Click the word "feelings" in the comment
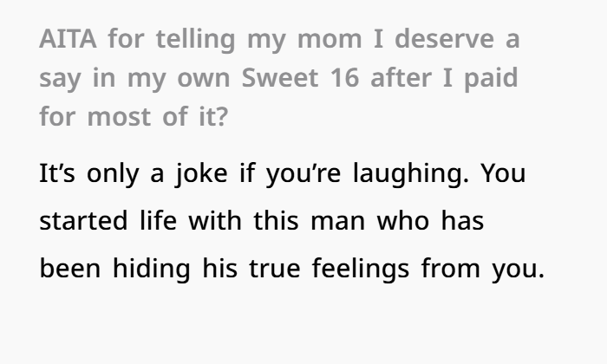 tap(361, 269)
